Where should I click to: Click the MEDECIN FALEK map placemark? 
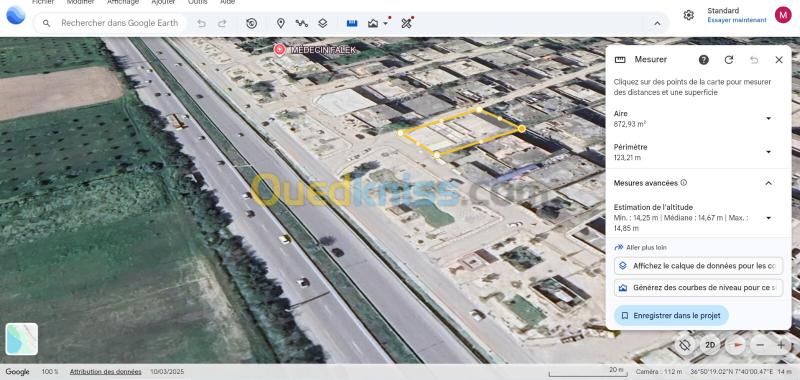coord(280,49)
